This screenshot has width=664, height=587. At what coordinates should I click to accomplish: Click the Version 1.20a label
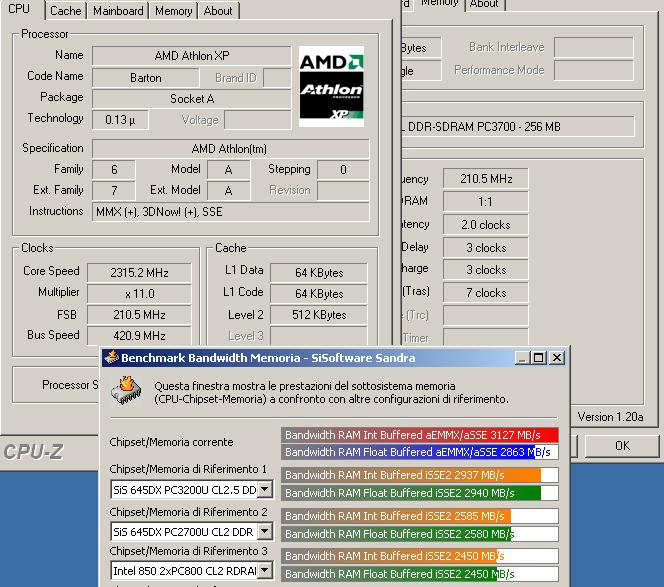[x=610, y=417]
